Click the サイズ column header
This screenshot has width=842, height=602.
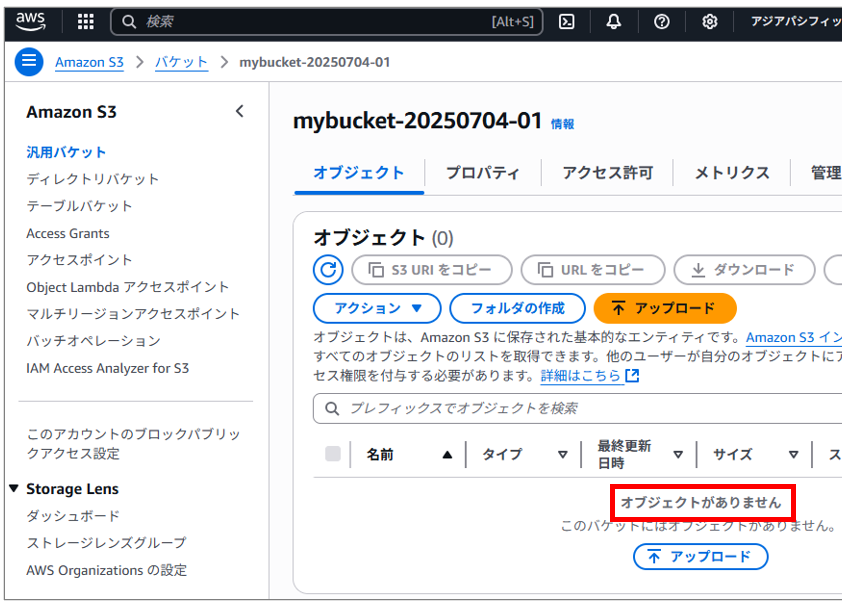pyautogui.click(x=732, y=455)
